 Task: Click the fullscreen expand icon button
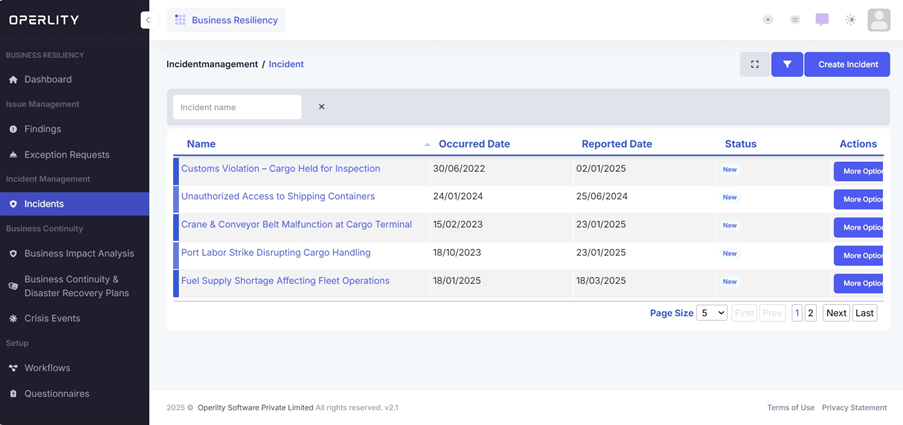click(x=754, y=64)
